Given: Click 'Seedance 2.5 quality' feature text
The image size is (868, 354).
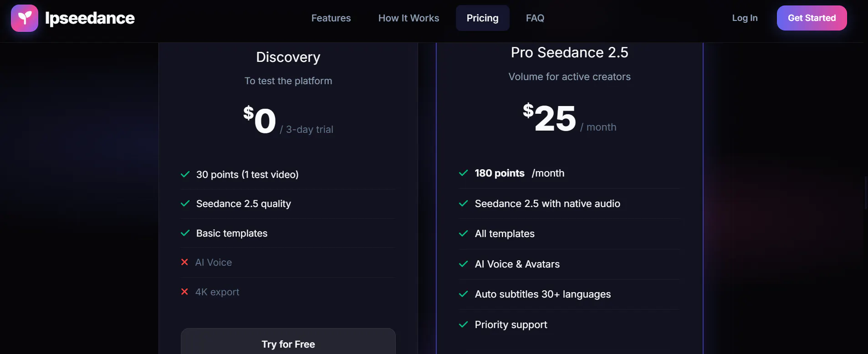Looking at the screenshot, I should tap(244, 204).
